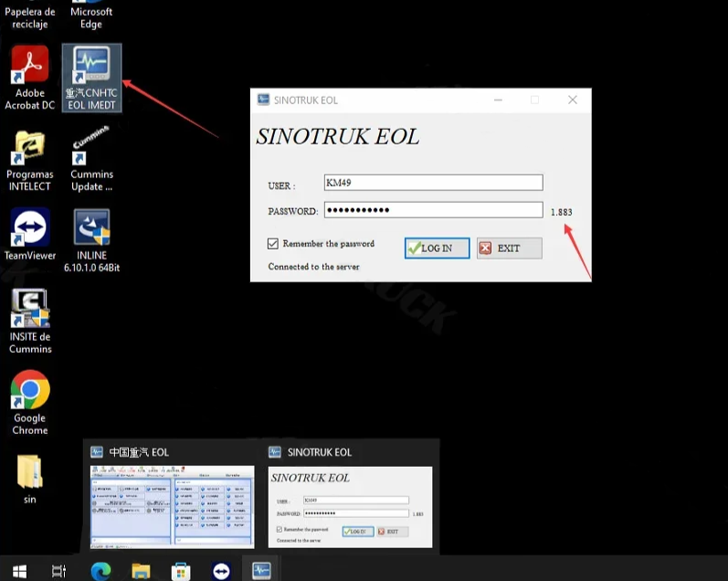Select the SINOTRUK EOL window thumbnail preview

pos(350,507)
